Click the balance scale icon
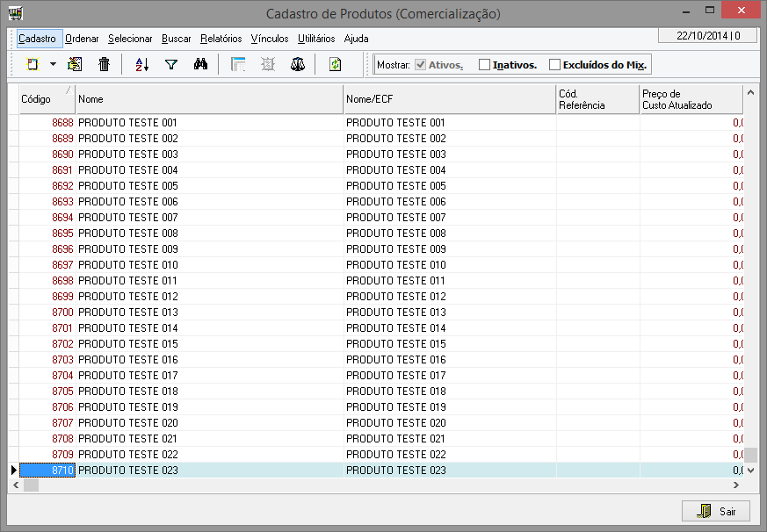Image resolution: width=767 pixels, height=532 pixels. tap(298, 64)
